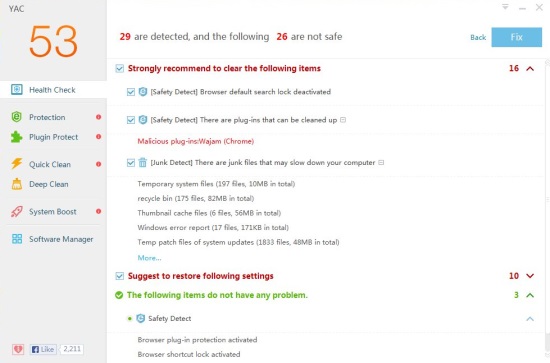Uncheck the Junk Detect files checkbox

[131, 163]
